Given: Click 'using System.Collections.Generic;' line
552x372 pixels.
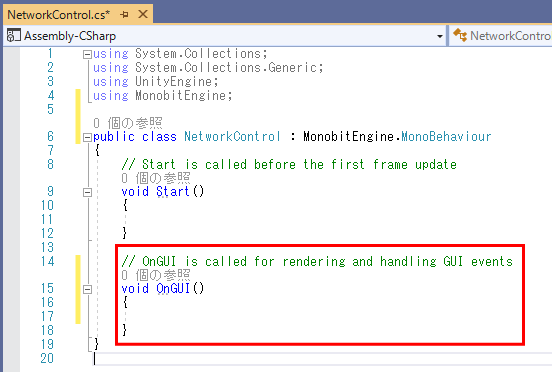Looking at the screenshot, I should pyautogui.click(x=208, y=68).
